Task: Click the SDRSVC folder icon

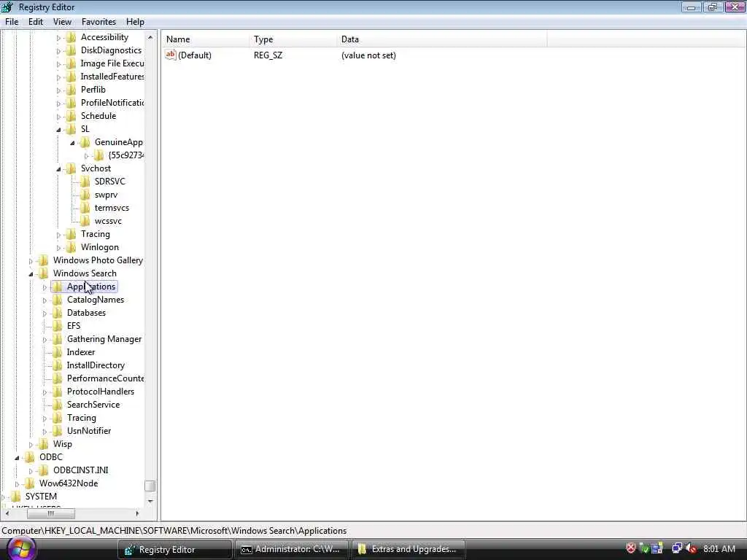Action: [85, 182]
